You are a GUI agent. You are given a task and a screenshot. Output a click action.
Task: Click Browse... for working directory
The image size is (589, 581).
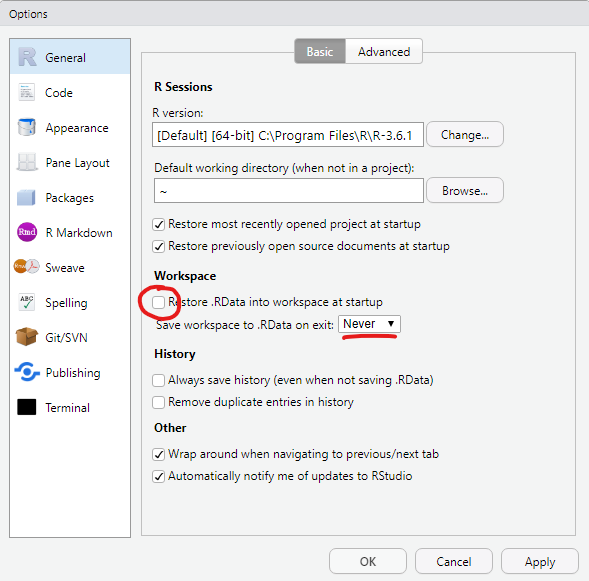pyautogui.click(x=465, y=190)
